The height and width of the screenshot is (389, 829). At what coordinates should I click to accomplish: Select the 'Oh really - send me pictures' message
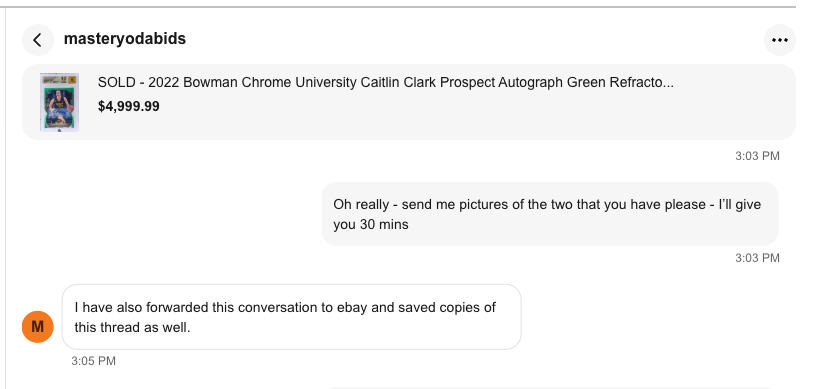(x=550, y=214)
